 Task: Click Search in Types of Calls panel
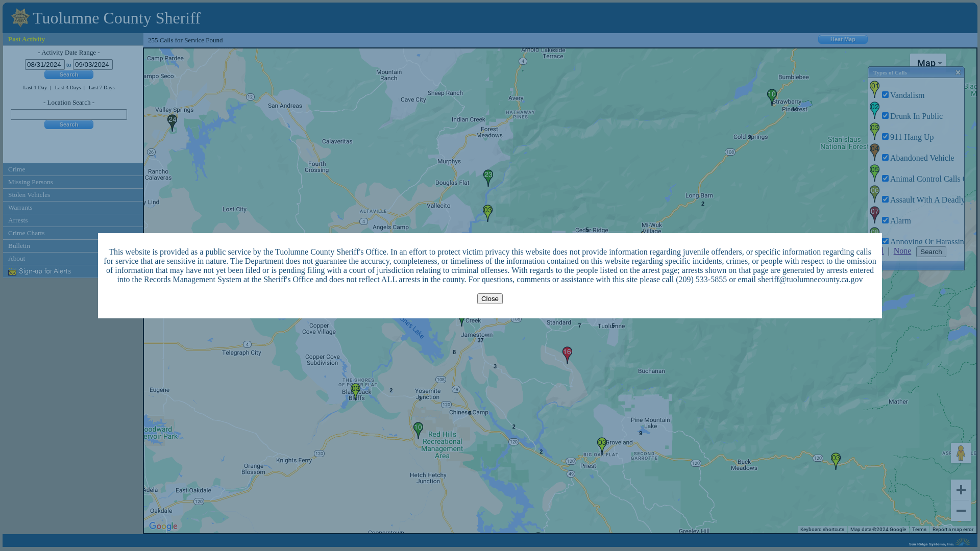(x=931, y=252)
